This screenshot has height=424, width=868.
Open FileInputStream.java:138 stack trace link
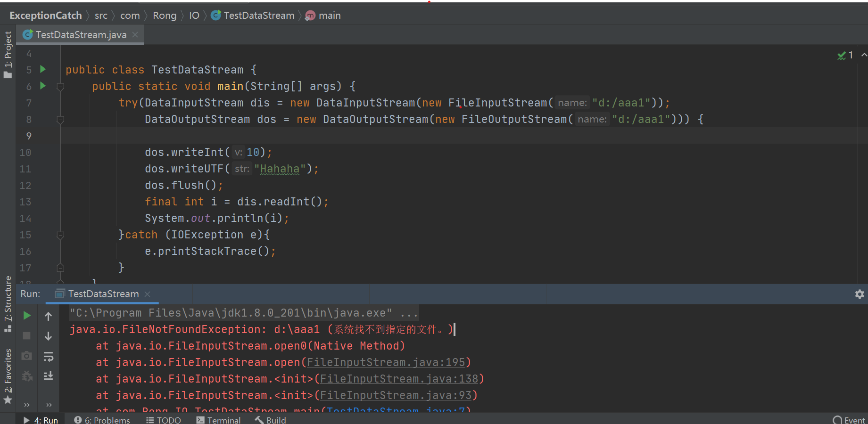coord(399,379)
